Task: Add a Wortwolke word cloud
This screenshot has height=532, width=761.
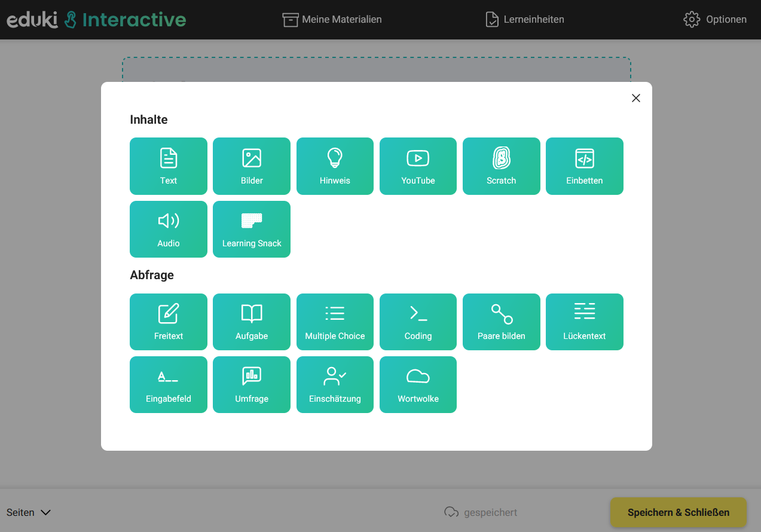Action: point(418,384)
